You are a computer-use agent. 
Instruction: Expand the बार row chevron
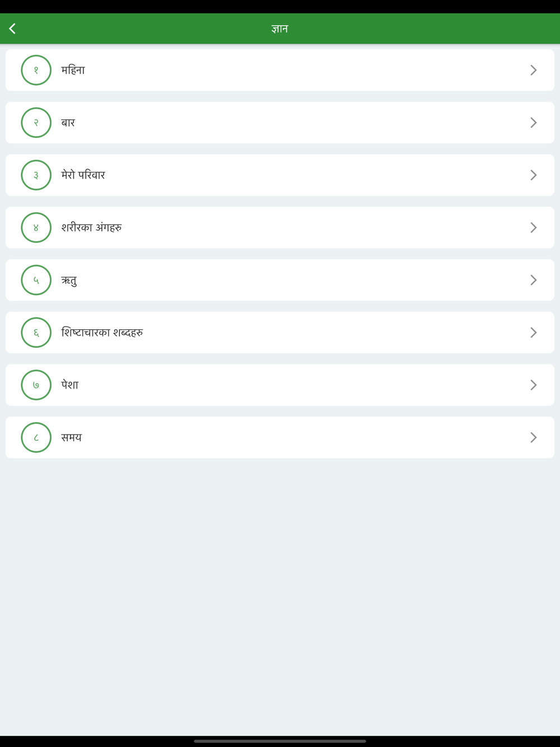click(533, 123)
